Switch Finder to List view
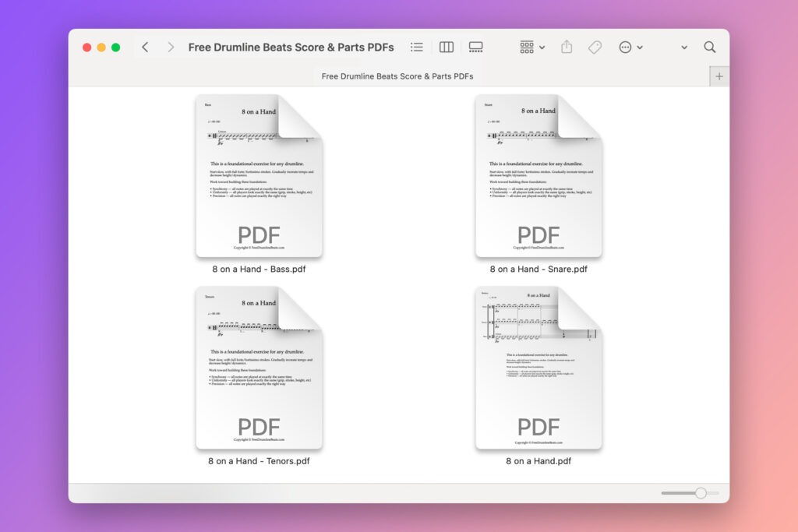 tap(416, 47)
